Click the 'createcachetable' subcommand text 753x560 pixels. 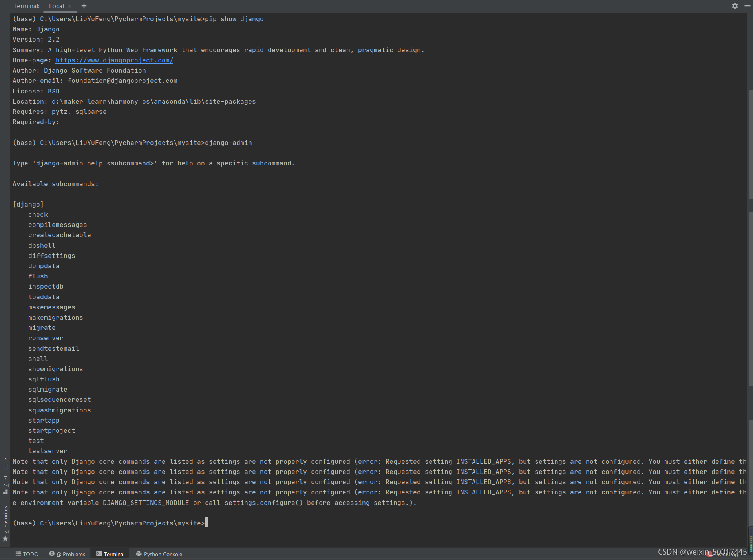[59, 235]
